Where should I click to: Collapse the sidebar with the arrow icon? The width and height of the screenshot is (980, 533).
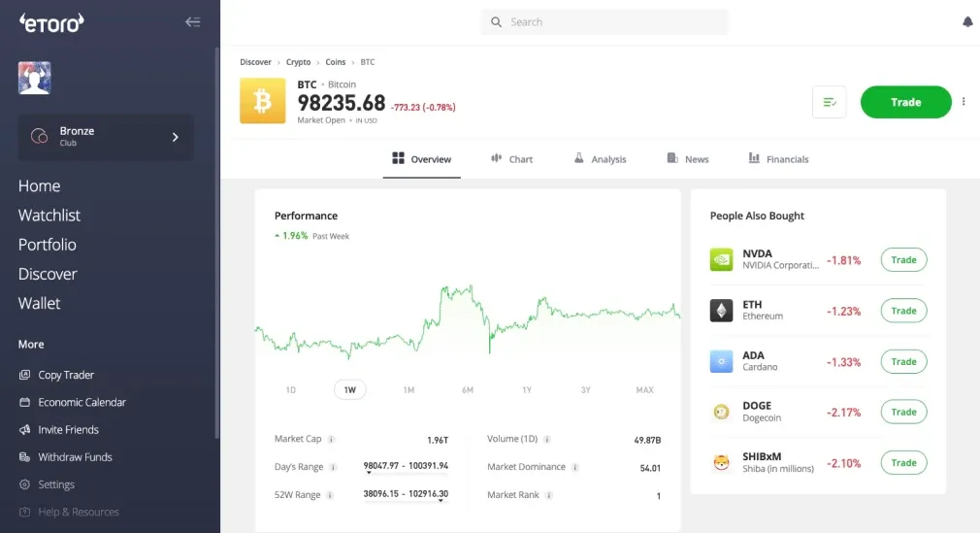tap(192, 22)
